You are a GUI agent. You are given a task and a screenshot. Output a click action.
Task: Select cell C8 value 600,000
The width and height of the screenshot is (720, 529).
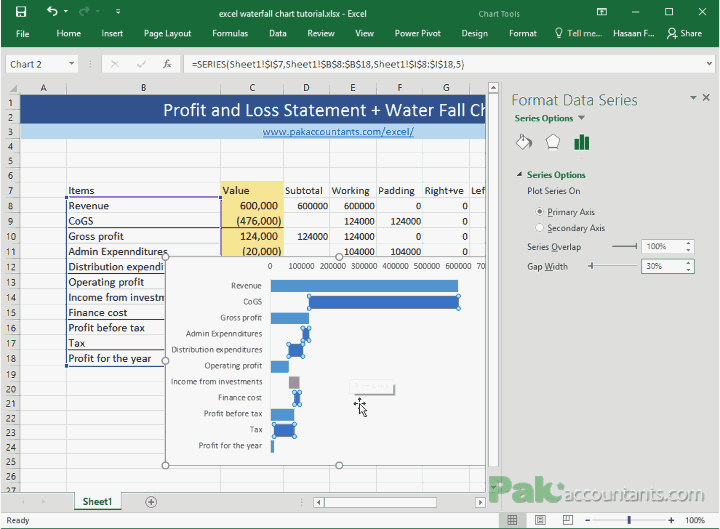pyautogui.click(x=252, y=206)
